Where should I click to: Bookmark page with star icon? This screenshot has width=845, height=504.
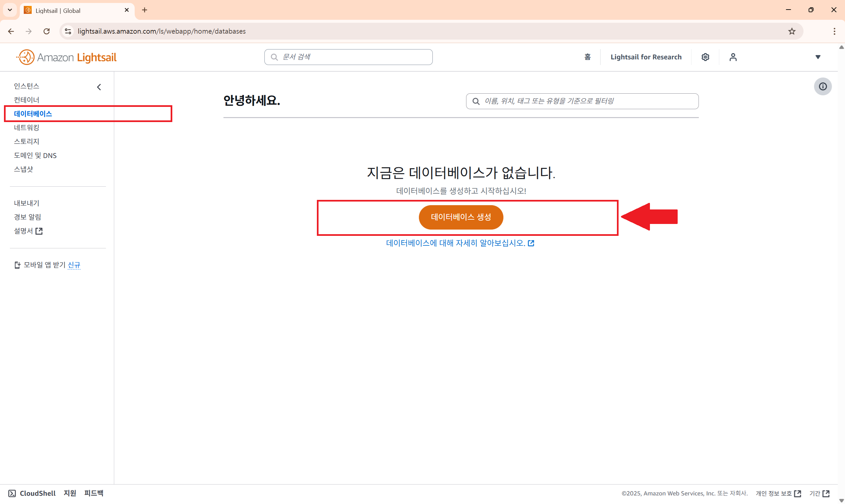tap(792, 31)
